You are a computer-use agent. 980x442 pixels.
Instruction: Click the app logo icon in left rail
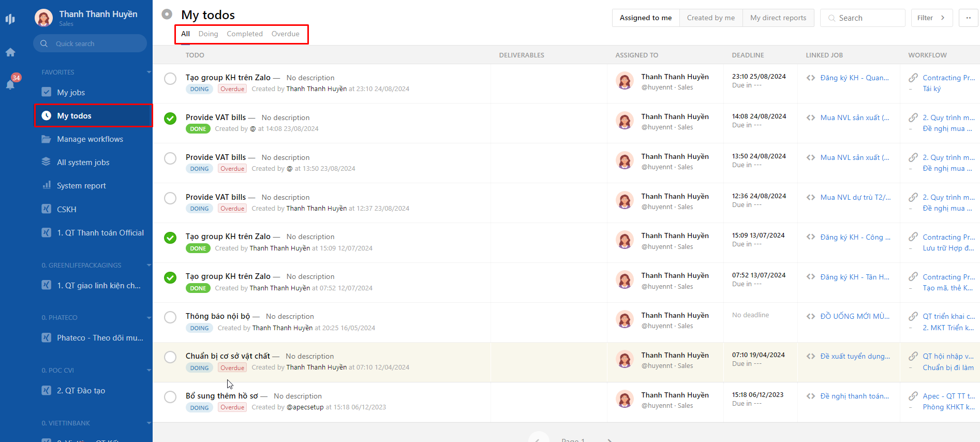[10, 19]
